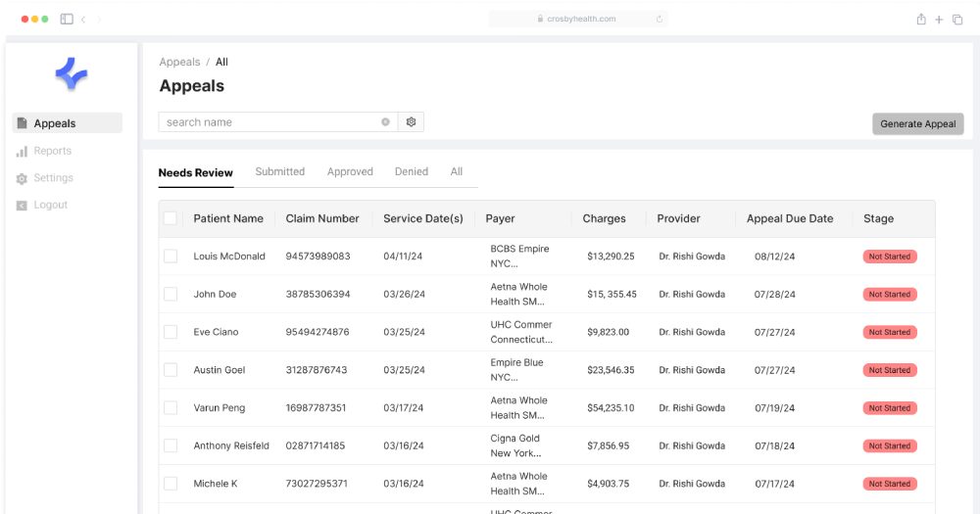The height and width of the screenshot is (514, 980).
Task: Go back with the browser back arrow
Action: [x=83, y=20]
